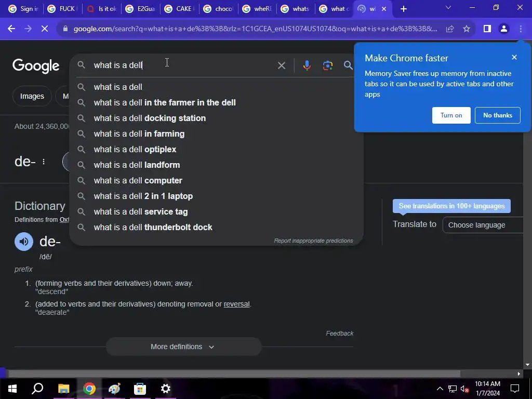
Task: Open Chrome side panel icon
Action: (x=487, y=29)
